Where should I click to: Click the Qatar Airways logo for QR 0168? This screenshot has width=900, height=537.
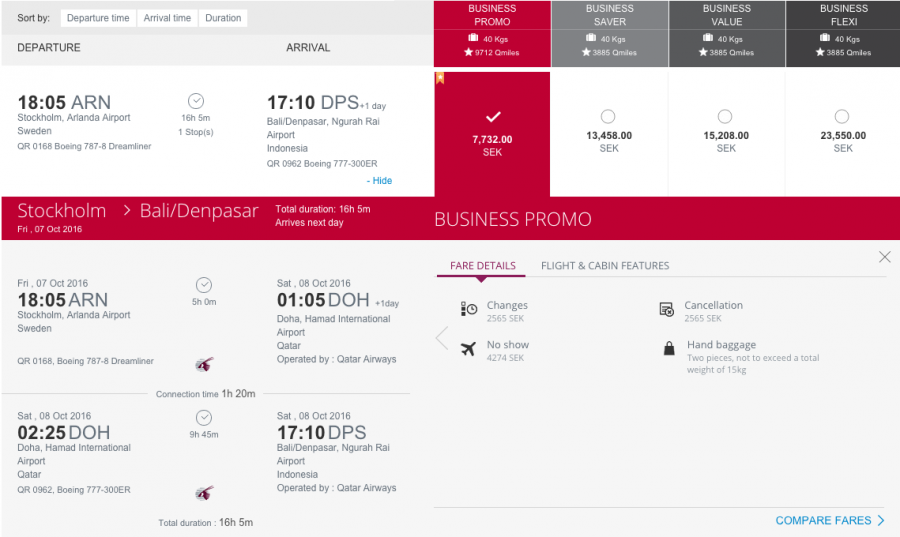204,365
